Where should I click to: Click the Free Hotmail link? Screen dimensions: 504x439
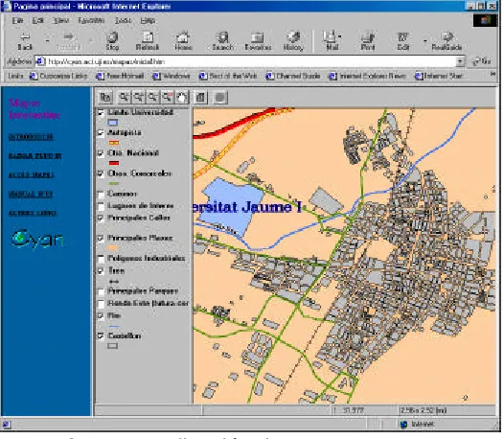point(120,77)
